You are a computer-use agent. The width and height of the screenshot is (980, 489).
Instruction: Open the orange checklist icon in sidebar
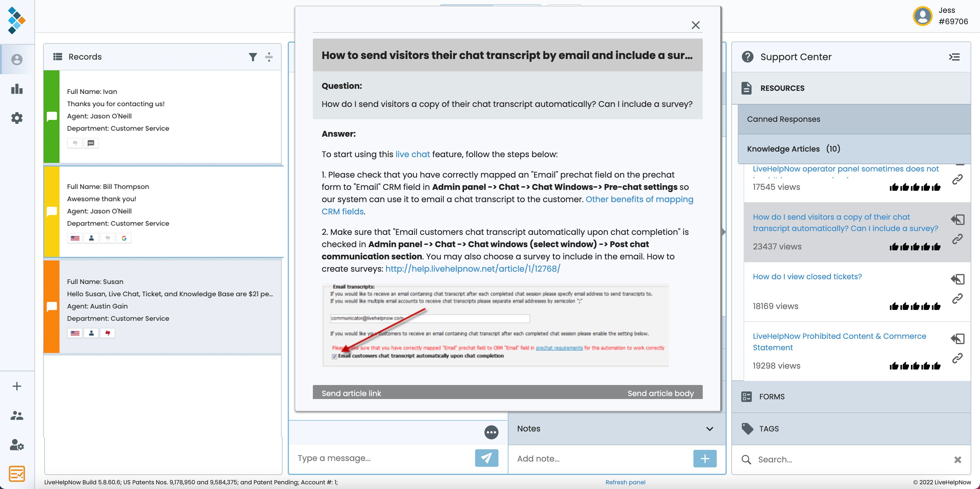tap(17, 474)
